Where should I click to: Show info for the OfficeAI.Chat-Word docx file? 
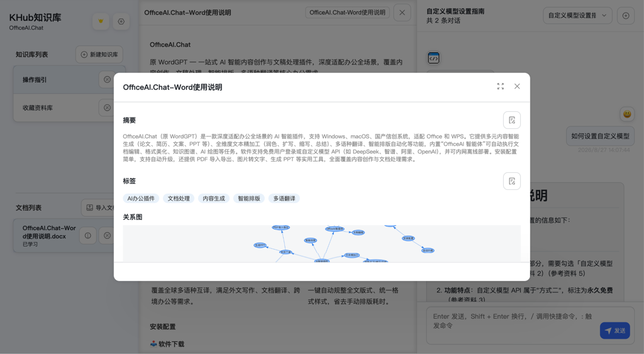(x=88, y=236)
